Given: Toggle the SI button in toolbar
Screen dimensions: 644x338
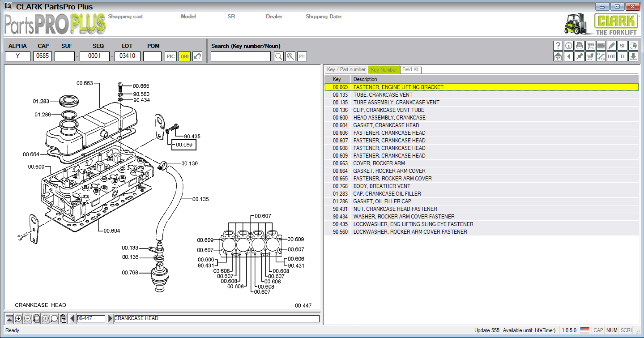Looking at the screenshot, I should pyautogui.click(x=623, y=46).
